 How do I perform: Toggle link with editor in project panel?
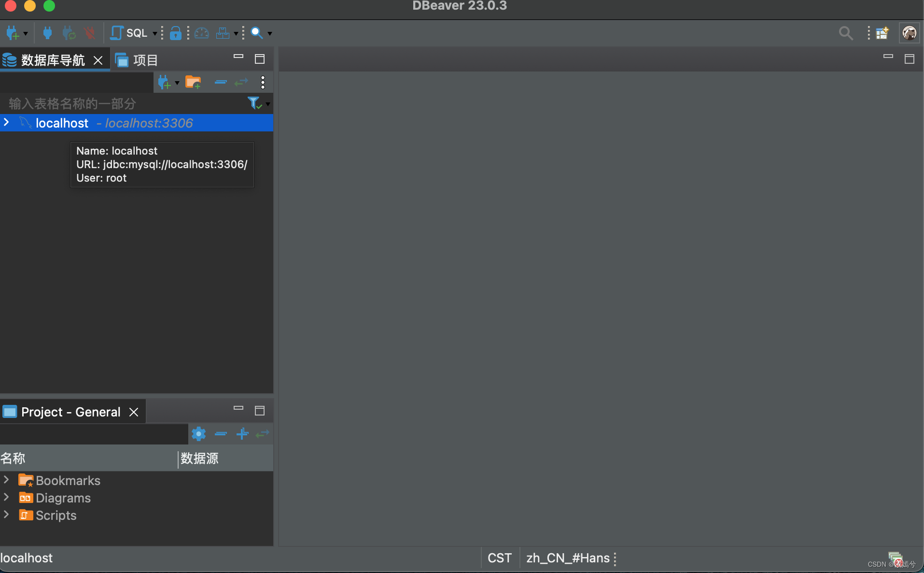pyautogui.click(x=262, y=434)
